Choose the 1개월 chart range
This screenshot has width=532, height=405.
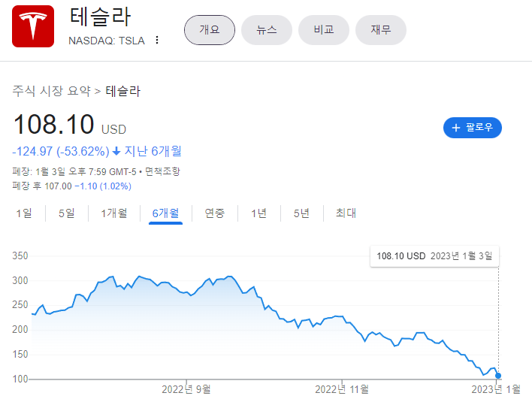pyautogui.click(x=114, y=213)
